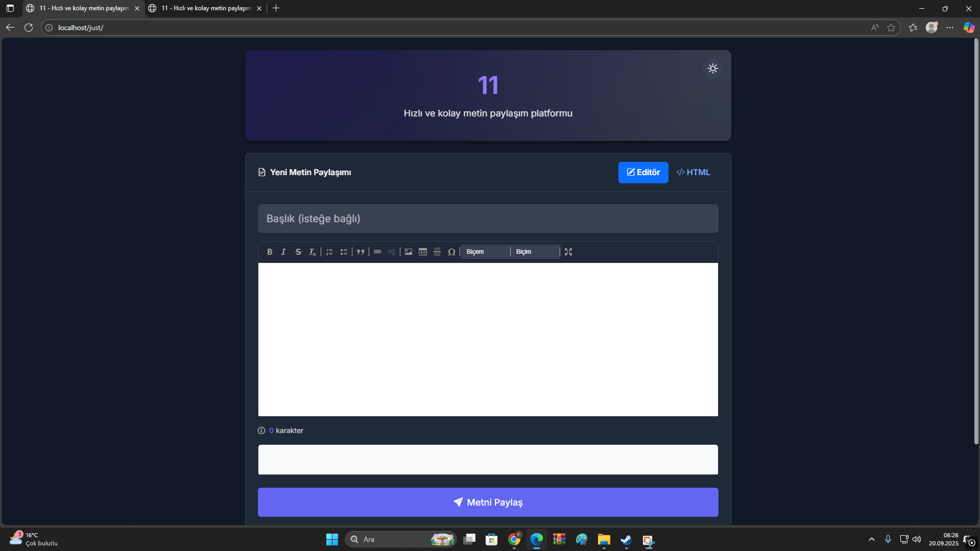Insert a bulleted list

pos(344,252)
